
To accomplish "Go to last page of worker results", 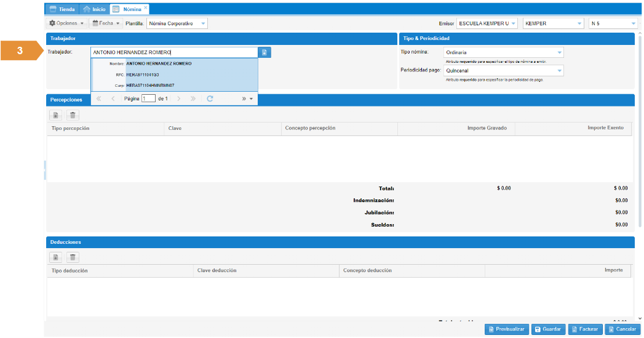I will tap(193, 99).
